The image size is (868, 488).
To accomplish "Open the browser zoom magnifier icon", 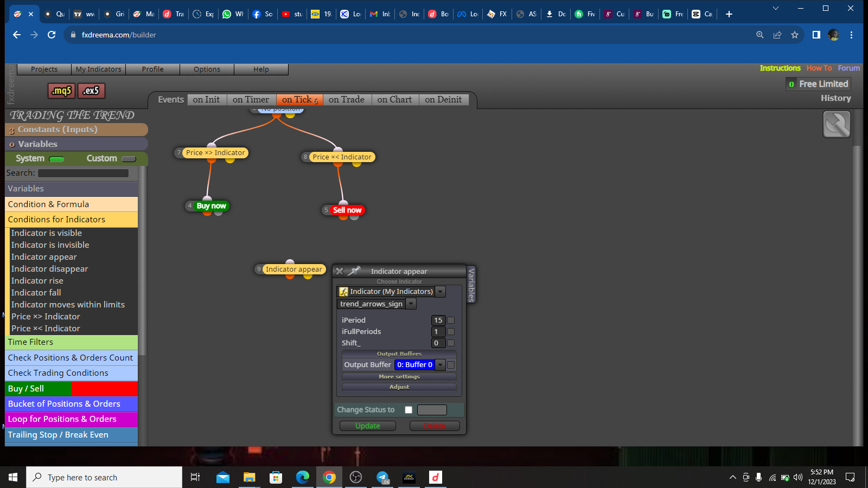I will [x=760, y=35].
